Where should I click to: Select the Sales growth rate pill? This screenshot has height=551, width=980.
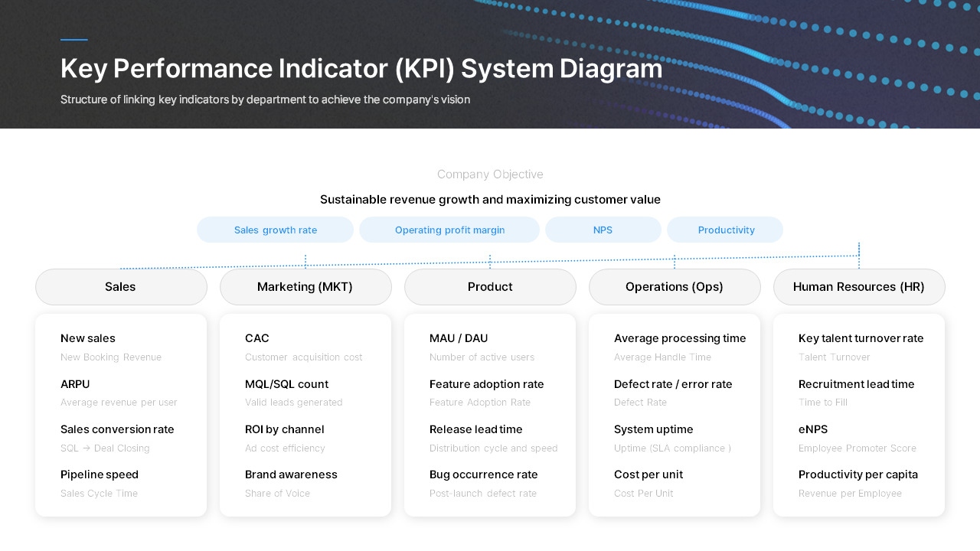(275, 230)
